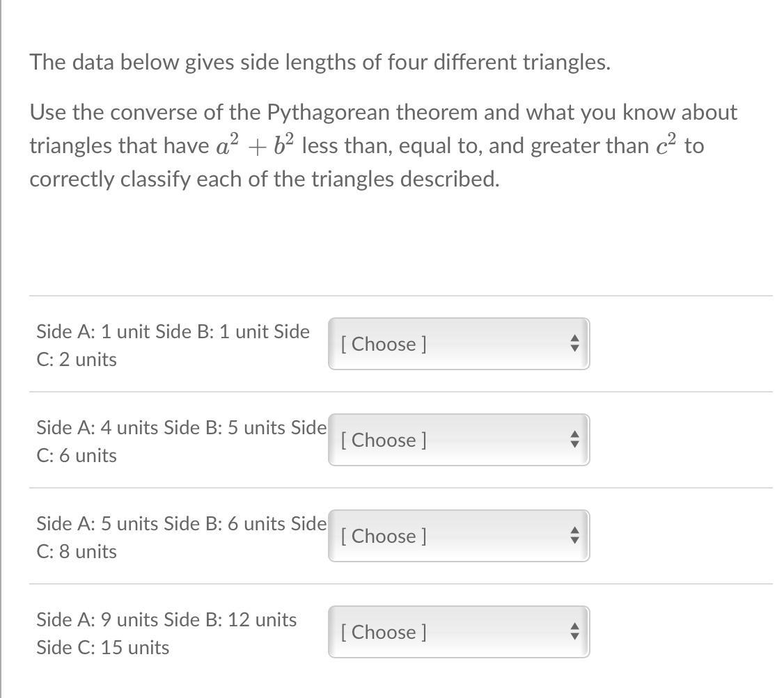Click the "C: 6 units" text

point(77,456)
